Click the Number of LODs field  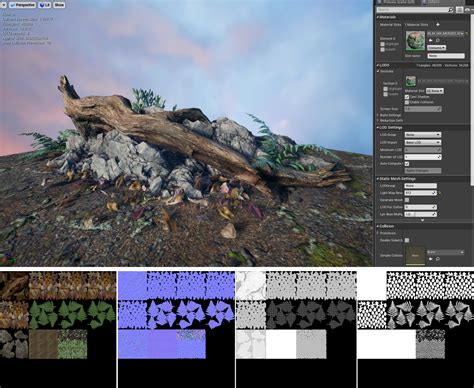tap(423, 157)
